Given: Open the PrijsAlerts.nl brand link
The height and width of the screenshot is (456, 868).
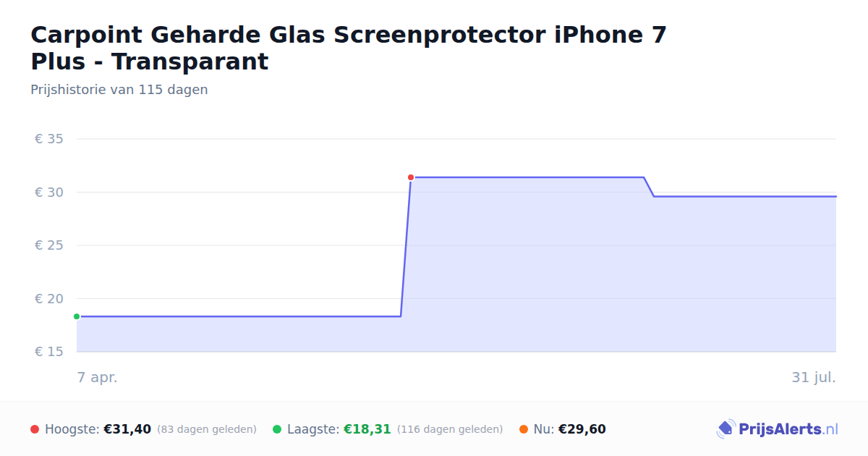Looking at the screenshot, I should pos(777,429).
